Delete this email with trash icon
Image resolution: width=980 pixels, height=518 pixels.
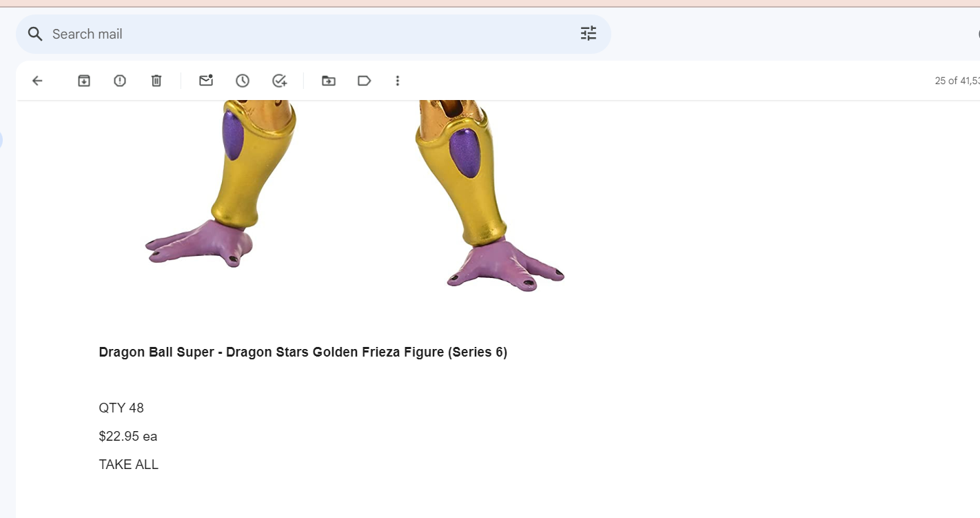[156, 81]
